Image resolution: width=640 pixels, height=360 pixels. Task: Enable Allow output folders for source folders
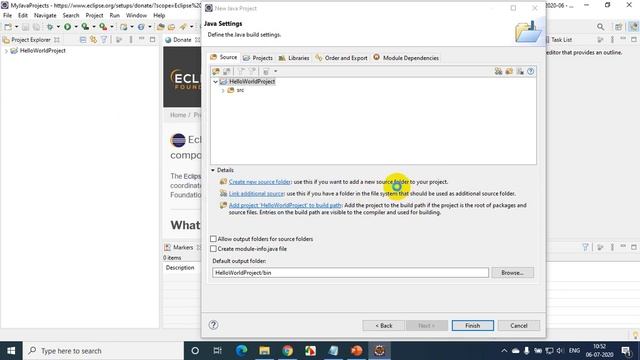click(x=213, y=239)
